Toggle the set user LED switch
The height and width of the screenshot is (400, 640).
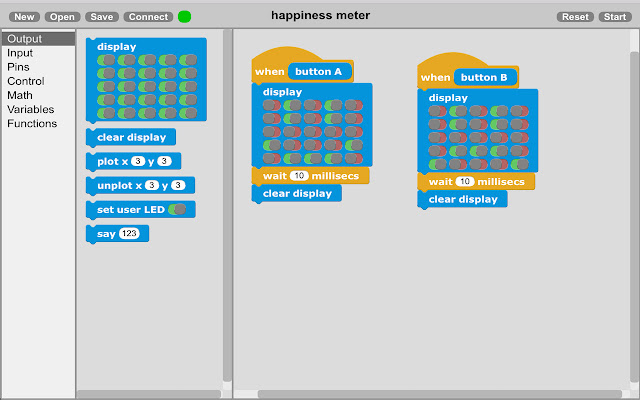coord(178,210)
